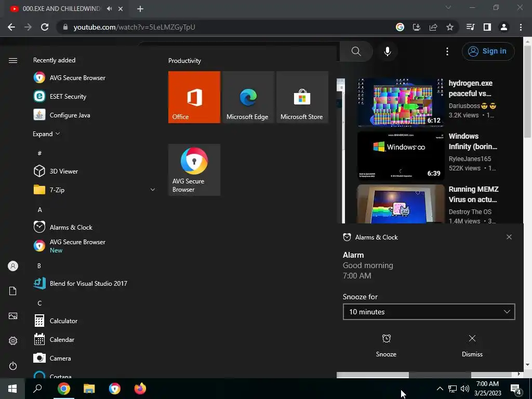Open Firefox from taskbar
Image resolution: width=532 pixels, height=399 pixels.
click(x=140, y=389)
